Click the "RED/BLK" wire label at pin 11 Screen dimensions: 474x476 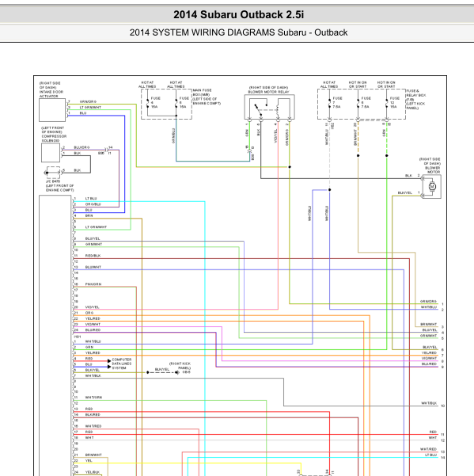click(x=93, y=256)
